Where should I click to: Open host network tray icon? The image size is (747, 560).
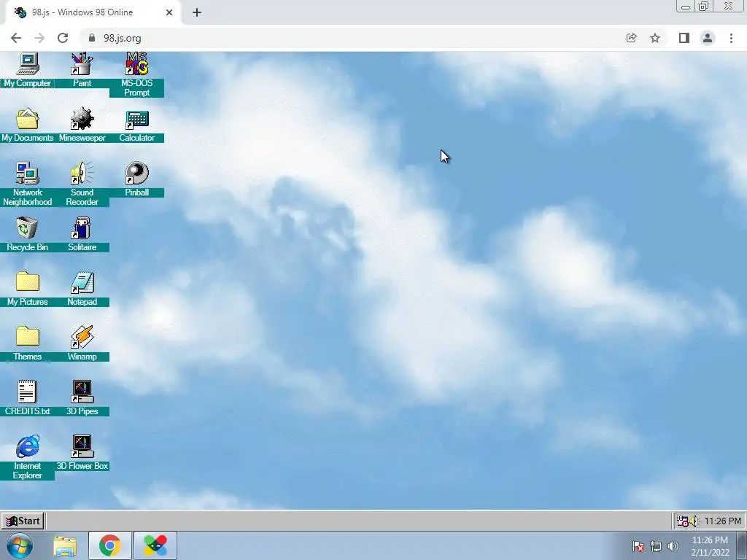pos(656,546)
